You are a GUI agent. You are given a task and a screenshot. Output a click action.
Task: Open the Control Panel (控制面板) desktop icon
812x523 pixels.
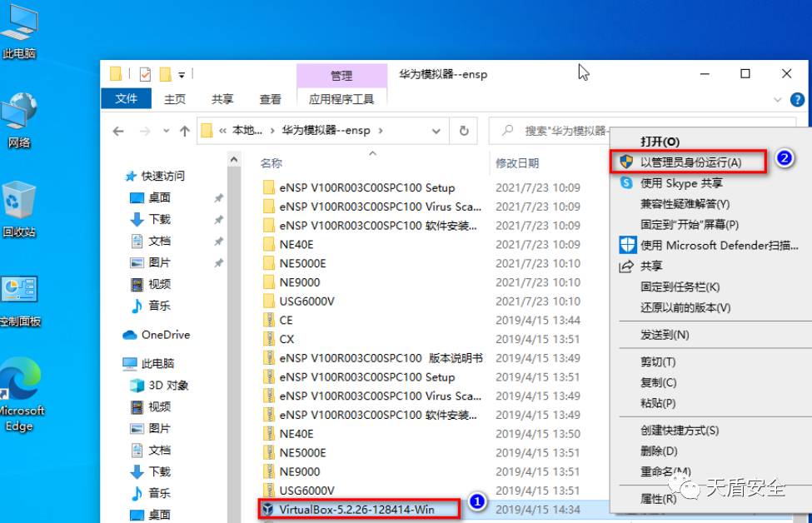point(19,301)
